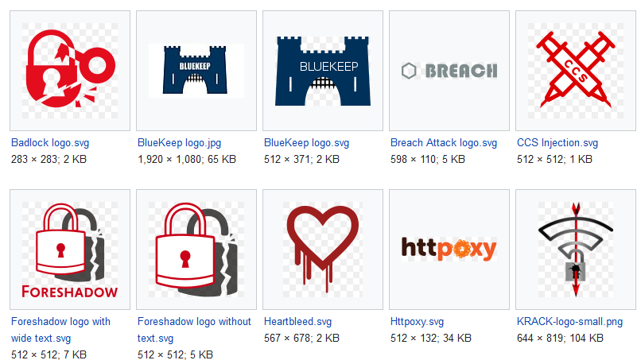The image size is (641, 364).
Task: Open the httpoxy logo thumbnail
Action: [449, 250]
